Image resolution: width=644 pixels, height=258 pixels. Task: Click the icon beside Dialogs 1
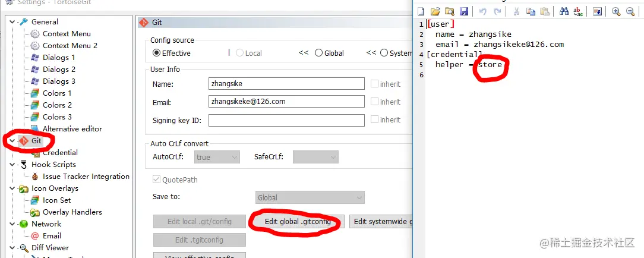35,58
